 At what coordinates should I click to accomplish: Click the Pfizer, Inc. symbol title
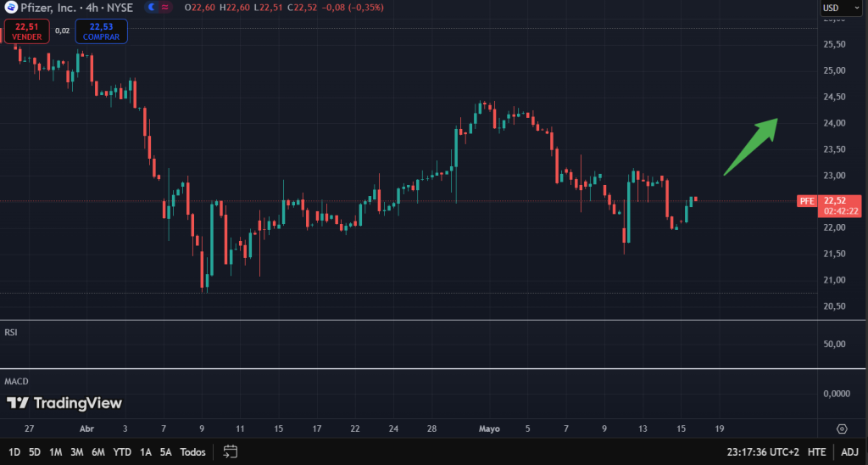point(48,8)
